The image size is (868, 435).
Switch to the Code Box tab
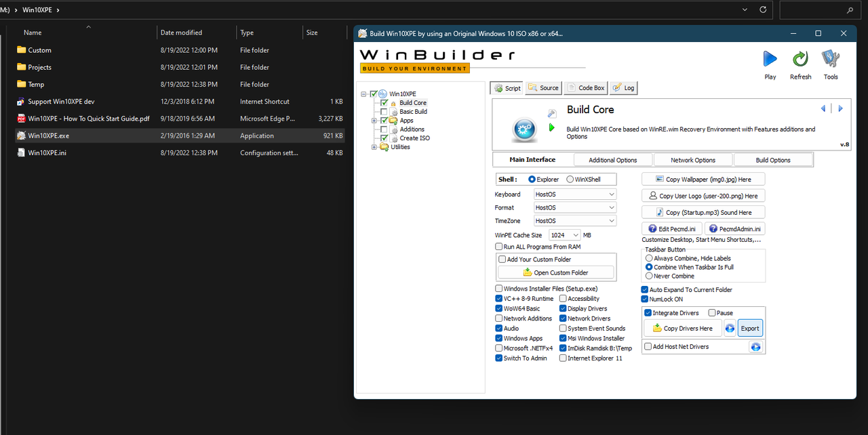tap(585, 88)
